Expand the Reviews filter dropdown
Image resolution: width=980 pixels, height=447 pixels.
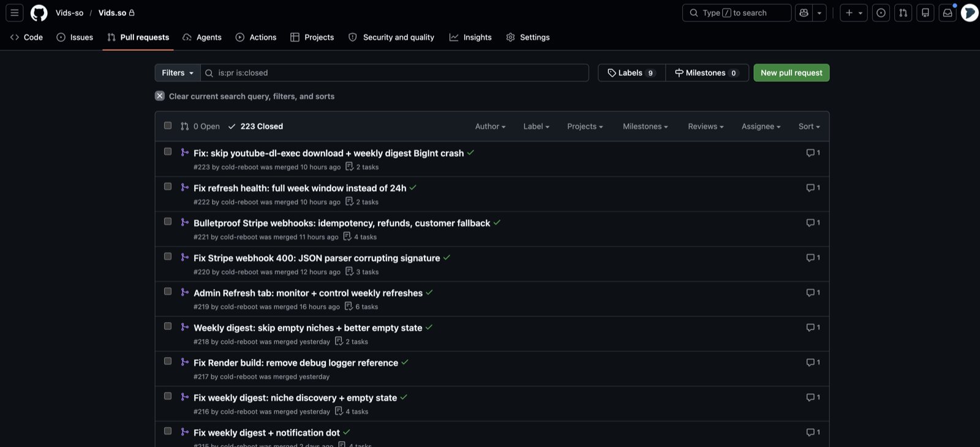(706, 126)
